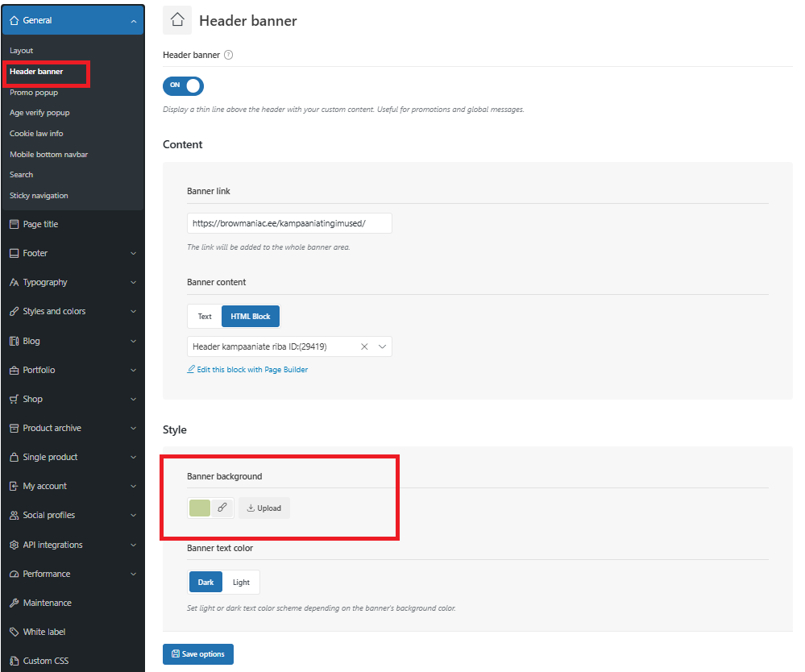
Task: Toggle the Header banner ON switch
Action: point(183,85)
